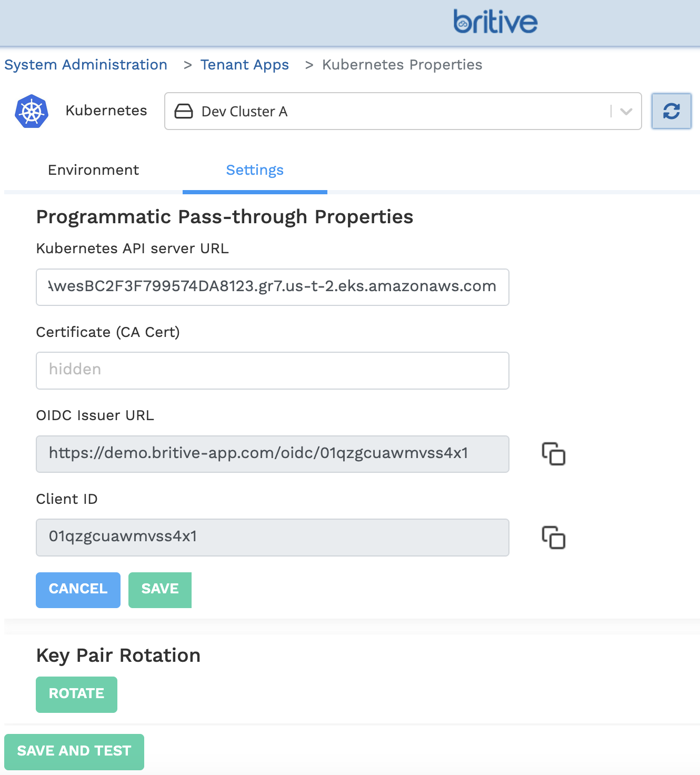
Task: Navigate to Tenant Apps breadcrumb
Action: point(244,65)
